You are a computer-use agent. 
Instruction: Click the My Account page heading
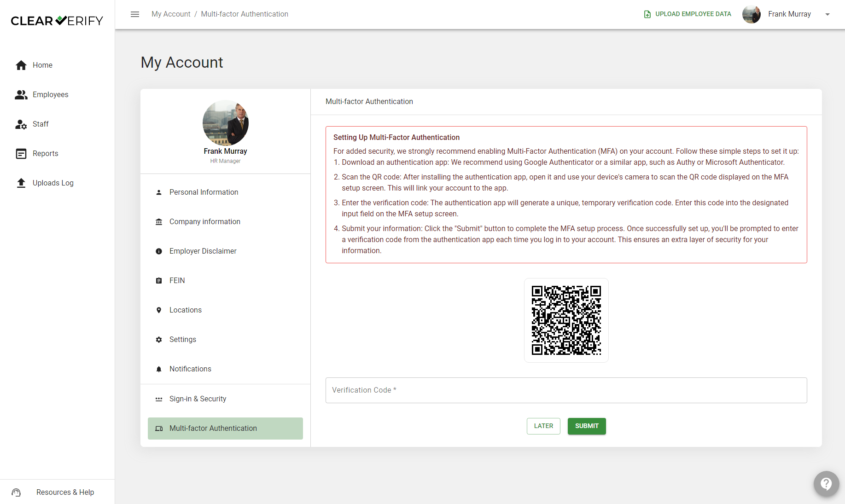182,63
